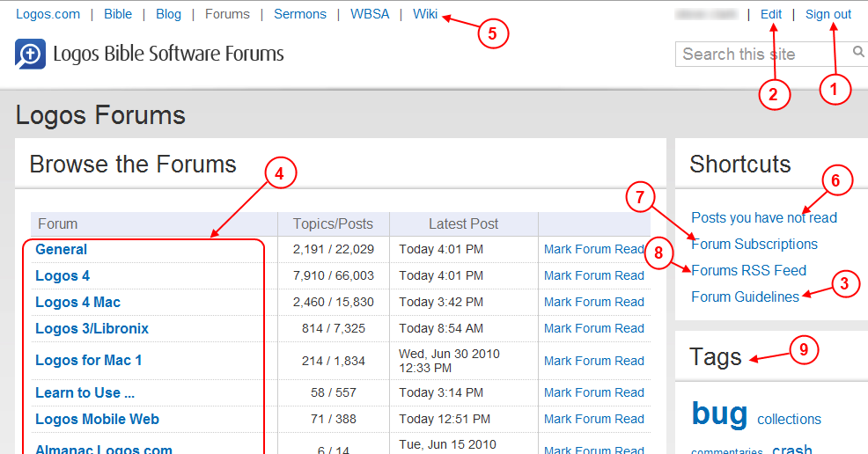Click the Edit profile link
The width and height of the screenshot is (868, 454).
point(771,14)
